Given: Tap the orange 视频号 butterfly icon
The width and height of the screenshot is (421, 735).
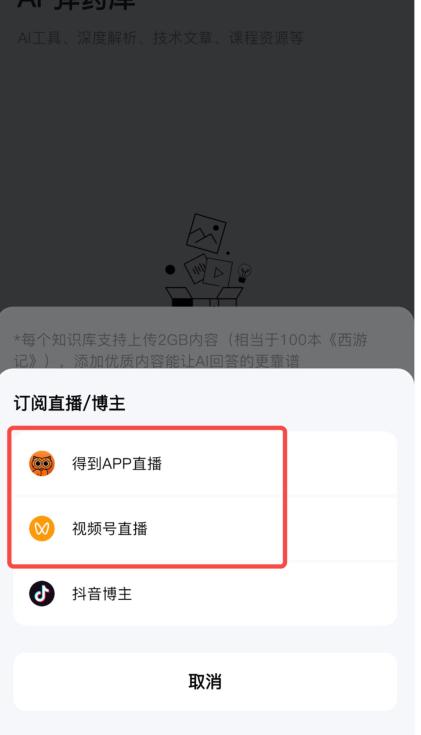Looking at the screenshot, I should [42, 529].
